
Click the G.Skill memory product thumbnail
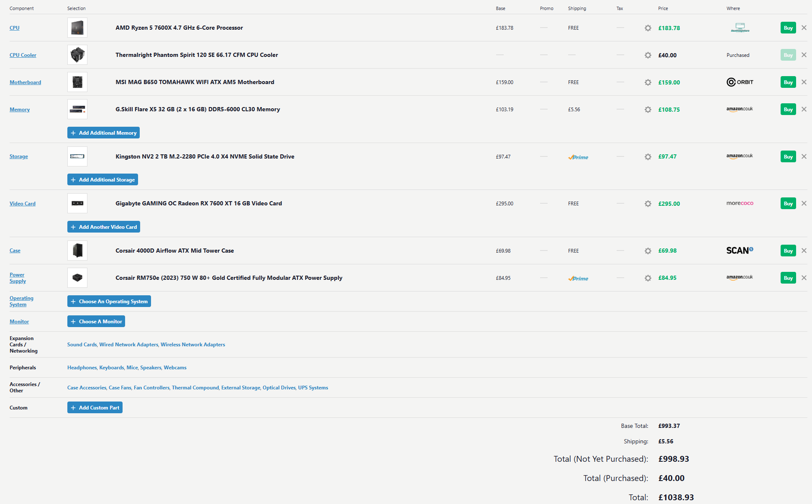(x=77, y=109)
